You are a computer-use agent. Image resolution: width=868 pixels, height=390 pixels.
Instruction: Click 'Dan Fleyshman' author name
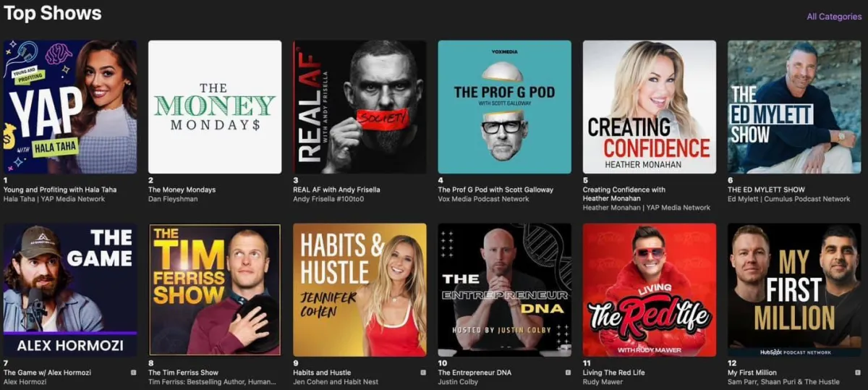pyautogui.click(x=173, y=199)
